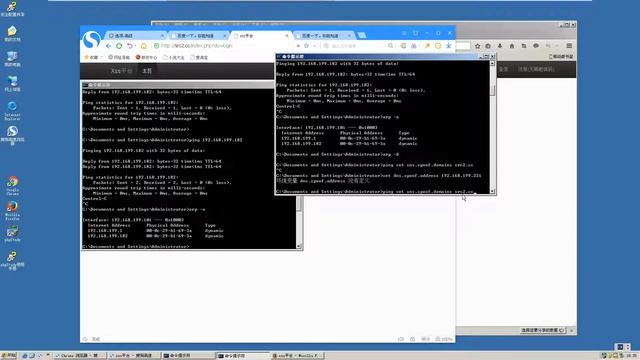Open favorites dropdown in Sogou bookmarks bar
Viewport: 640px width, 360px height.
tap(93, 57)
